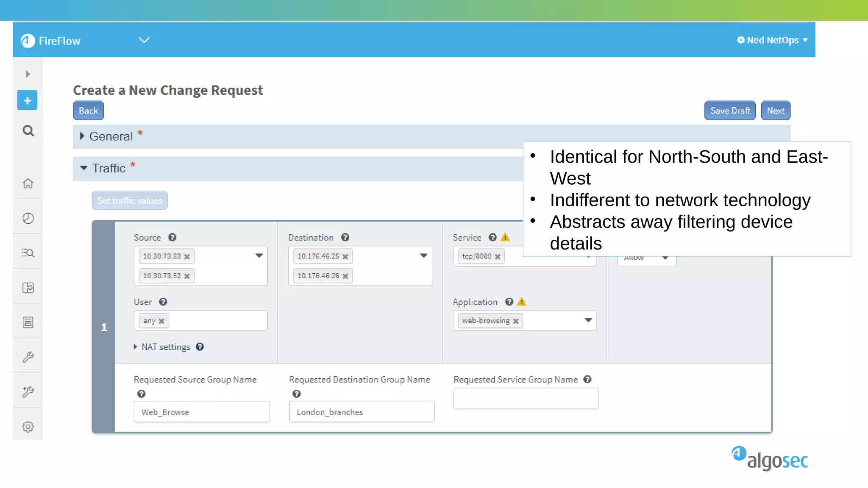Go to the Home sidebar icon
The height and width of the screenshot is (488, 868).
(28, 183)
